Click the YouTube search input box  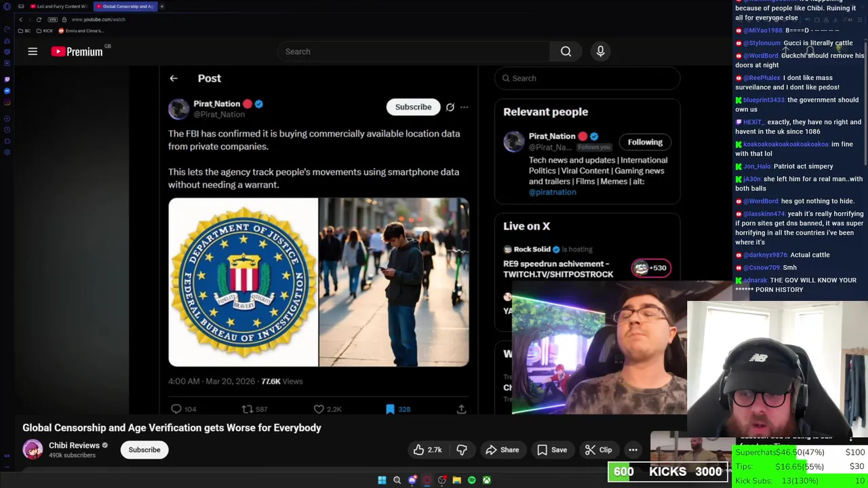click(x=414, y=52)
